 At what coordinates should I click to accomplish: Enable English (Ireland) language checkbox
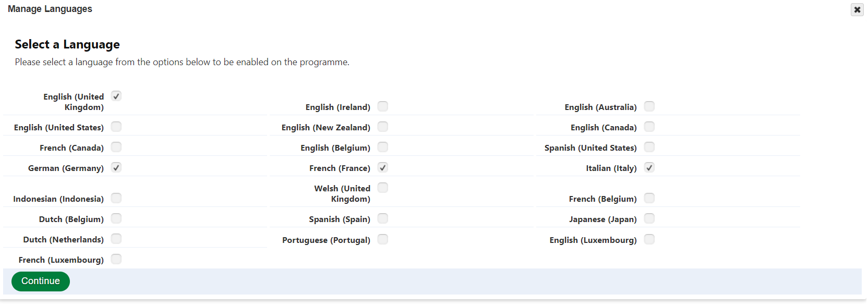pos(383,106)
